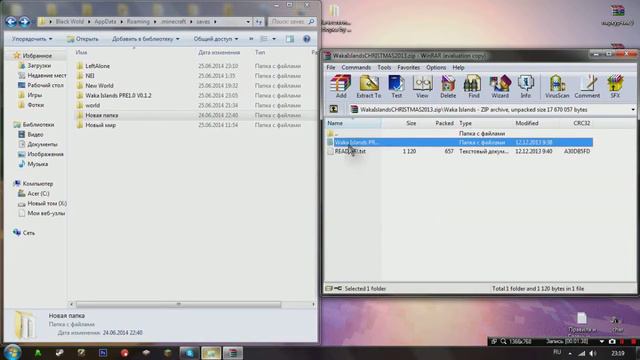The image size is (640, 360).
Task: Go up one level in WinRAR archive
Action: click(x=333, y=109)
